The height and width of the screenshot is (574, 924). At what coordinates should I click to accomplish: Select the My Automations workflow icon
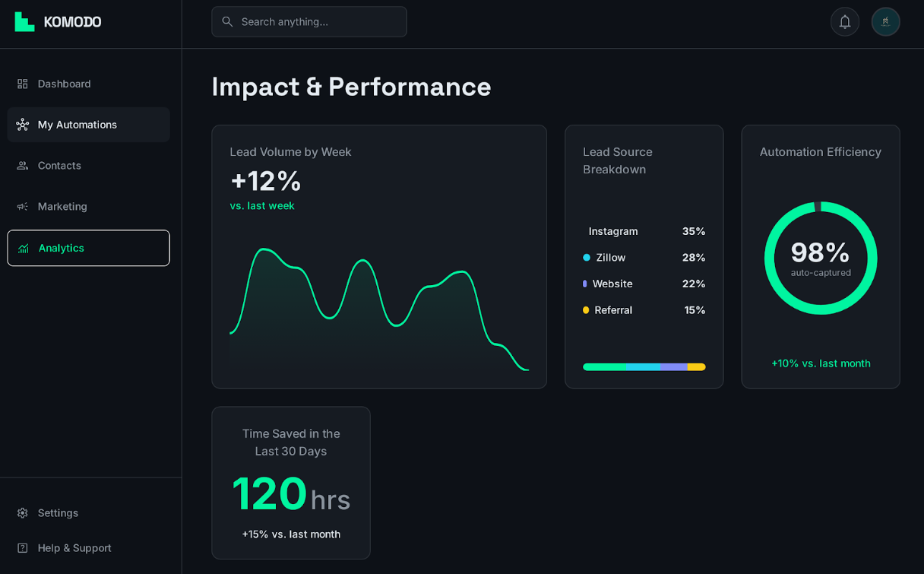(x=23, y=125)
